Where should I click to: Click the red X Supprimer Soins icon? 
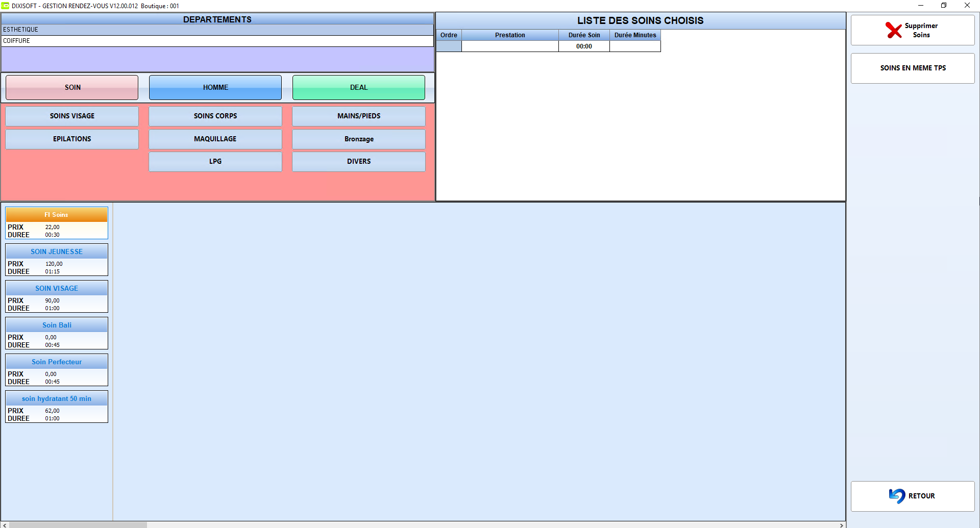(894, 30)
